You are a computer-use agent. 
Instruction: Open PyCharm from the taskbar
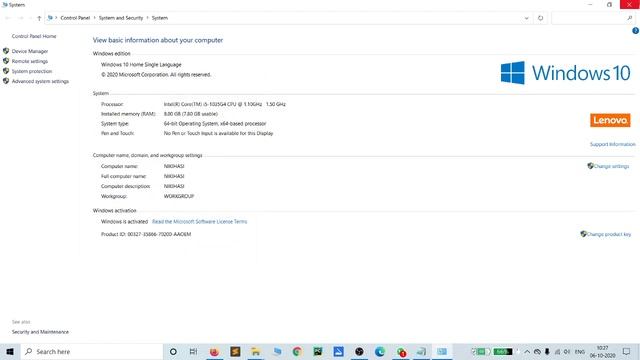pyautogui.click(x=318, y=351)
